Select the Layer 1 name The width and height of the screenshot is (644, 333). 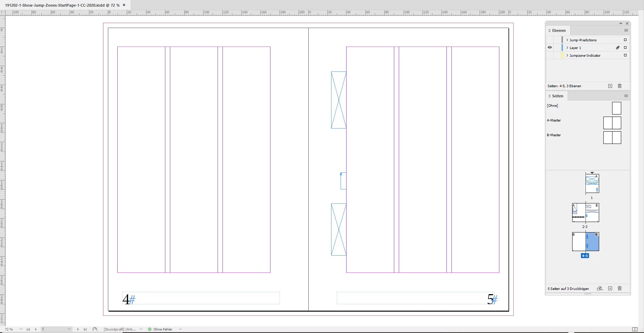575,48
